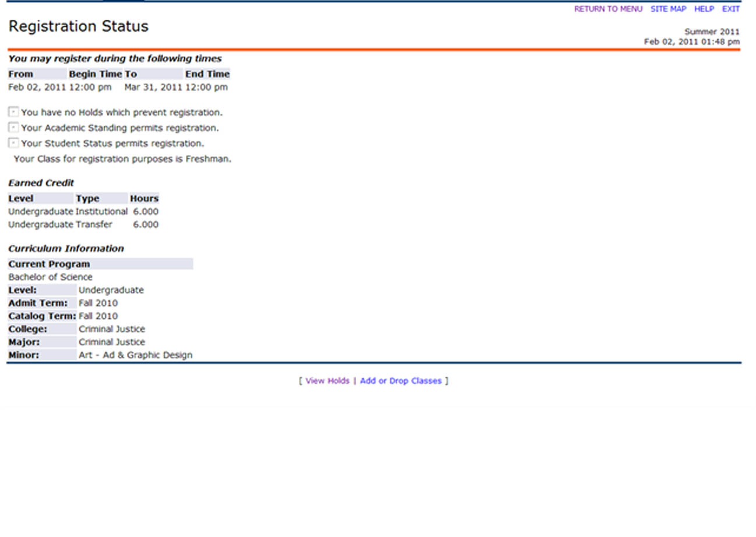Viewport: 756px width, 537px height.
Task: Select the Registration Status page heading
Action: pyautogui.click(x=79, y=26)
